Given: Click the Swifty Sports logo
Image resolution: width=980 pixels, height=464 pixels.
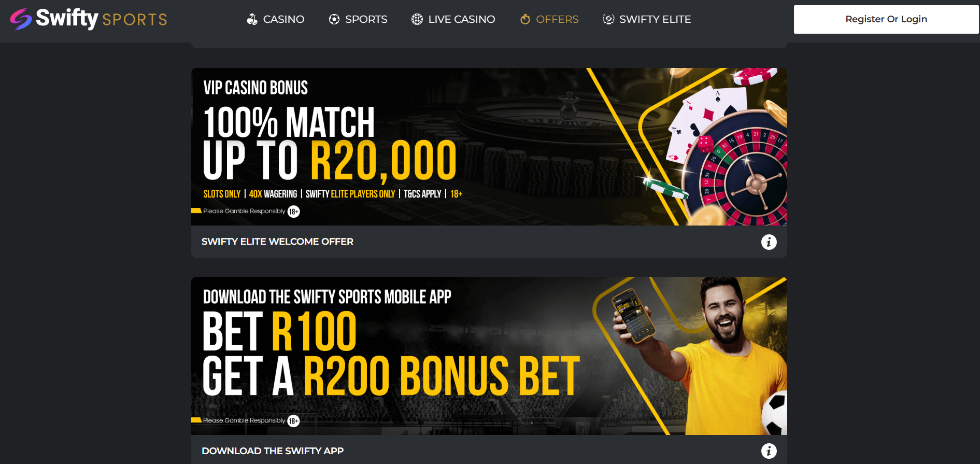Looking at the screenshot, I should point(89,19).
